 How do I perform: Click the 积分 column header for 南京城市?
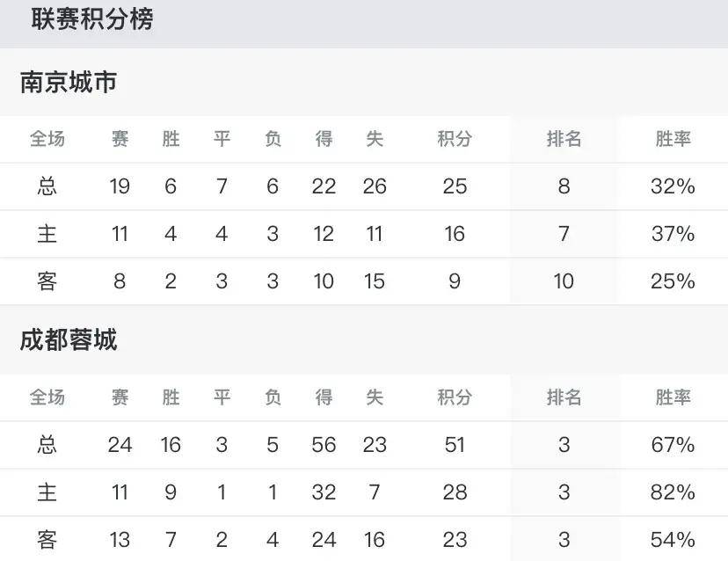tap(455, 138)
